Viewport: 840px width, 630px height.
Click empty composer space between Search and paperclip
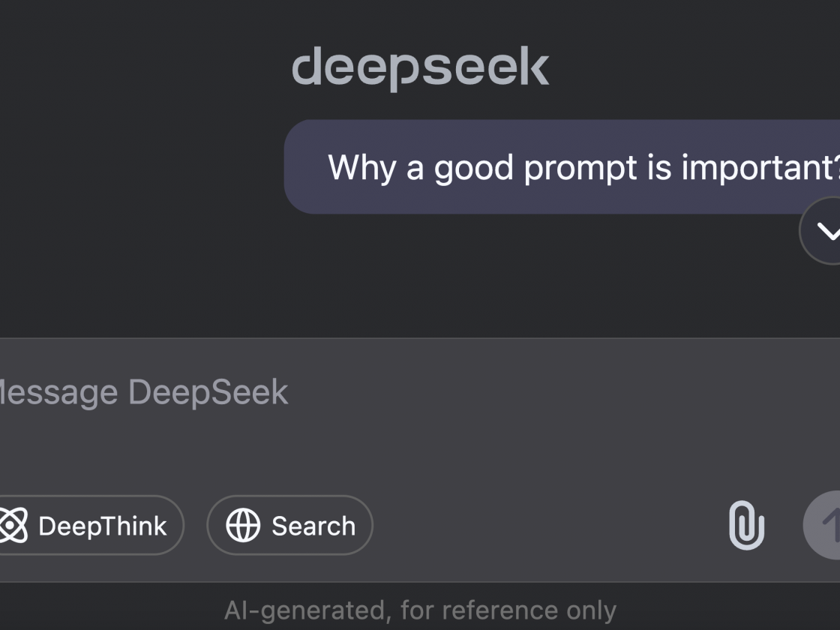coord(547,525)
